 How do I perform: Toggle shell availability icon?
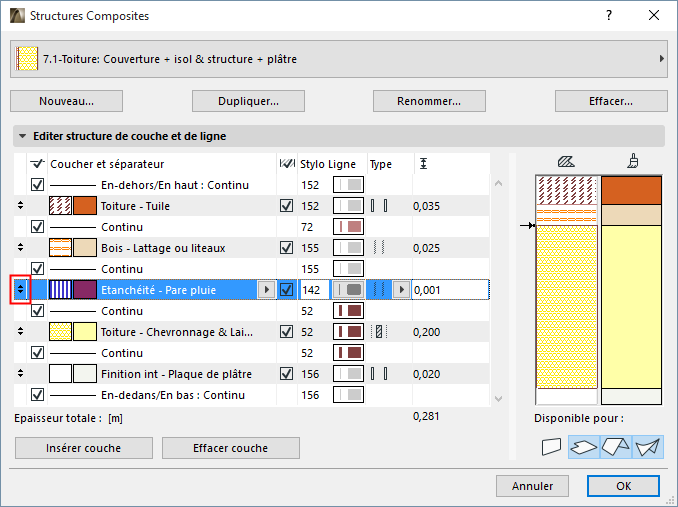pos(648,447)
